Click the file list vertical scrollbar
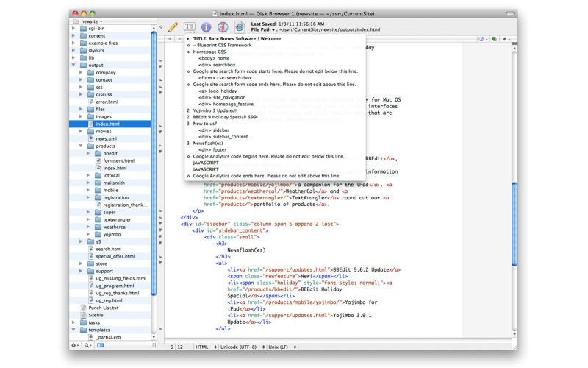The width and height of the screenshot is (588, 368). 154,163
